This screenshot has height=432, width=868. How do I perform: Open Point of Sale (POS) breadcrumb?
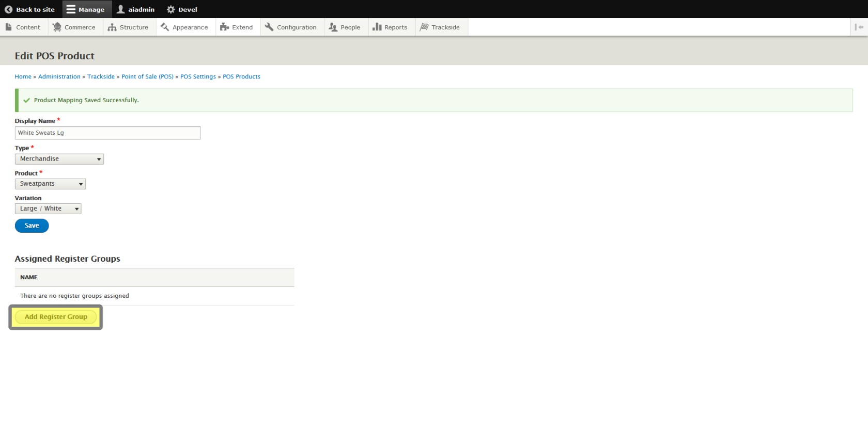click(147, 76)
